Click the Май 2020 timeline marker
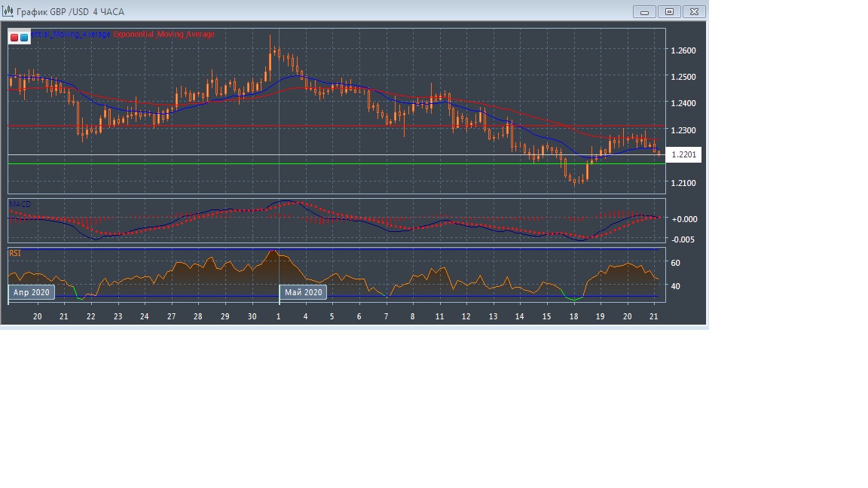This screenshot has height=488, width=868. (303, 292)
